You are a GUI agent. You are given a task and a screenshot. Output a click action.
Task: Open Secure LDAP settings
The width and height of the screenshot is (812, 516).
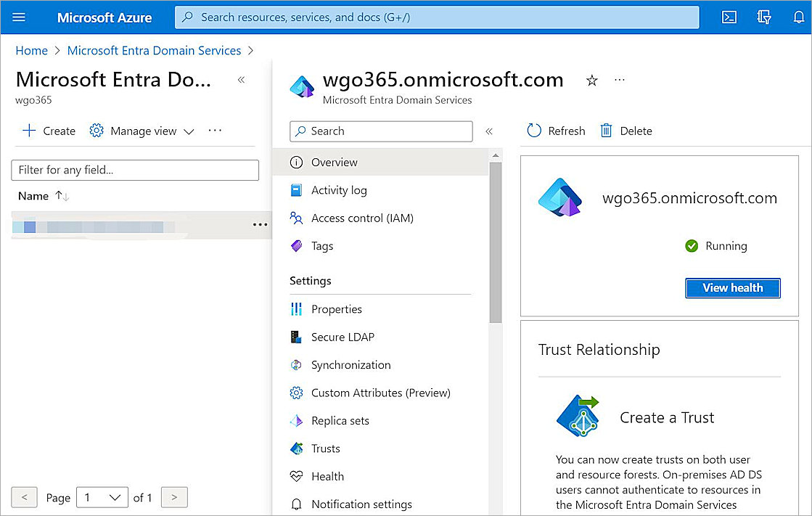pyautogui.click(x=343, y=337)
